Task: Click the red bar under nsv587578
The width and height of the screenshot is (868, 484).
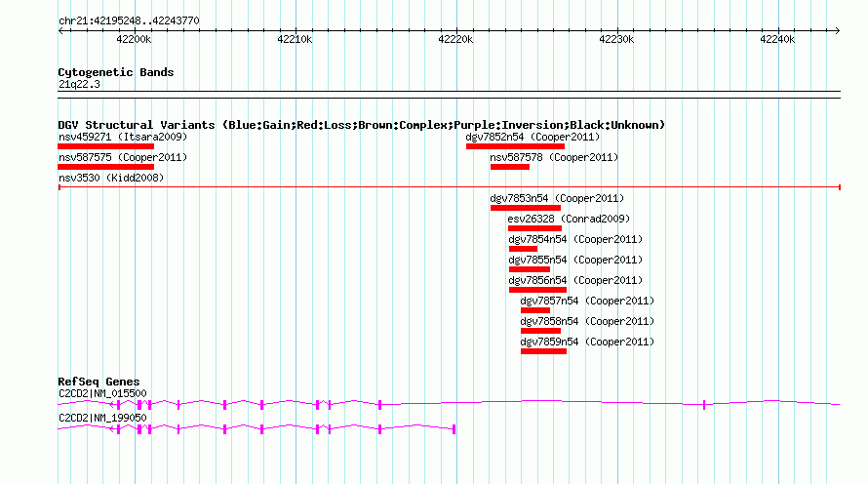Action: (x=510, y=167)
